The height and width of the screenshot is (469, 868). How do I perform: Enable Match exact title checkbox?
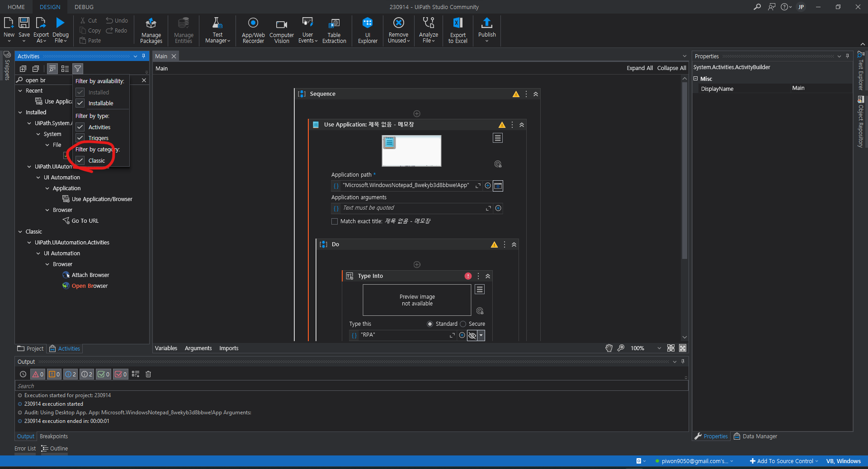(x=335, y=221)
